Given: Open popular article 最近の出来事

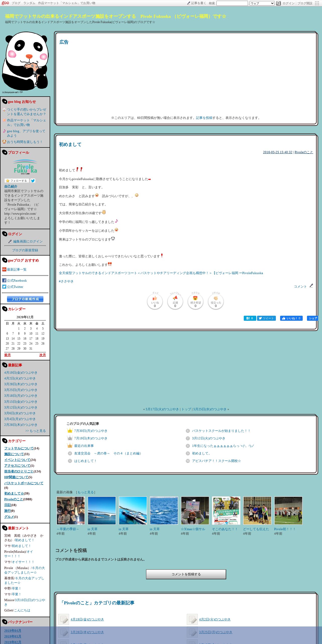Looking at the screenshot, I should [84, 446].
